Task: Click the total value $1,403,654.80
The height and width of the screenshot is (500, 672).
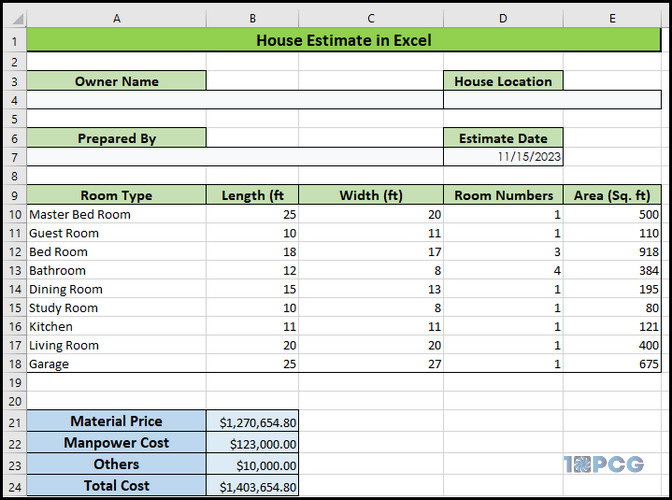Action: pyautogui.click(x=252, y=486)
